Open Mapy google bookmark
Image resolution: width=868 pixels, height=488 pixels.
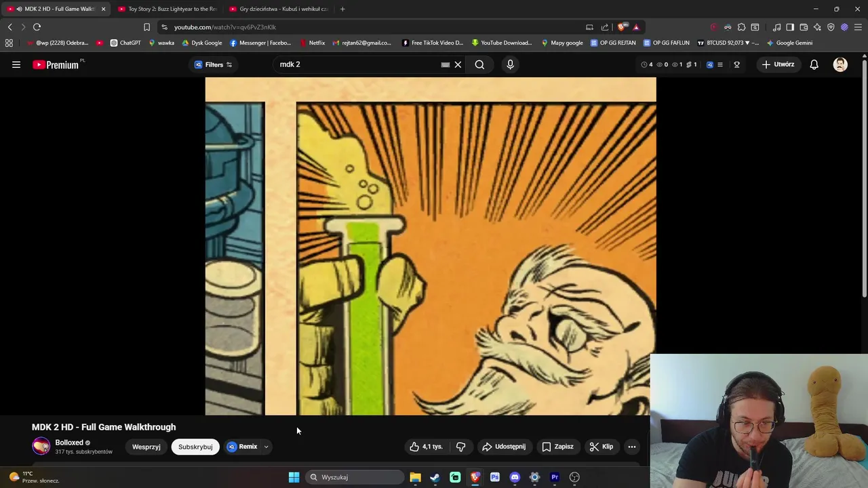point(562,43)
